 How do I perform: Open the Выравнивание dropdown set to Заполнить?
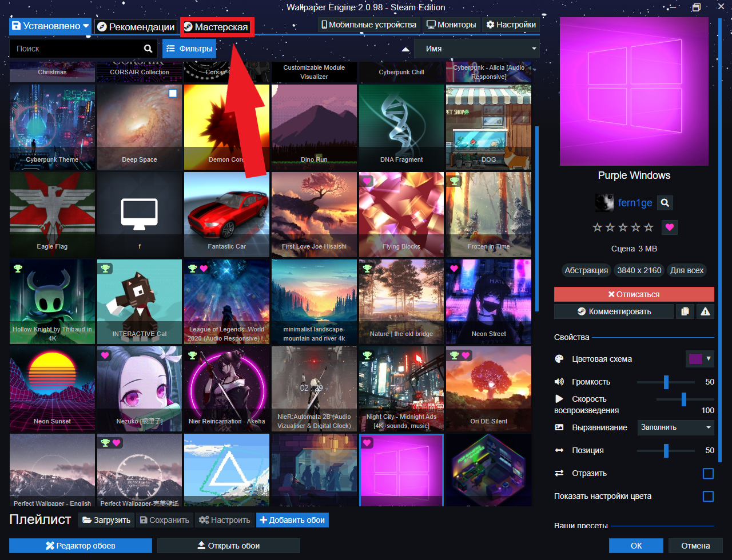click(x=676, y=427)
